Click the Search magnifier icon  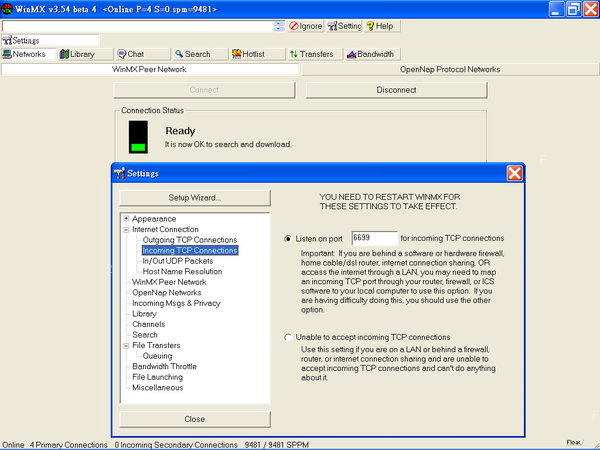pyautogui.click(x=179, y=54)
